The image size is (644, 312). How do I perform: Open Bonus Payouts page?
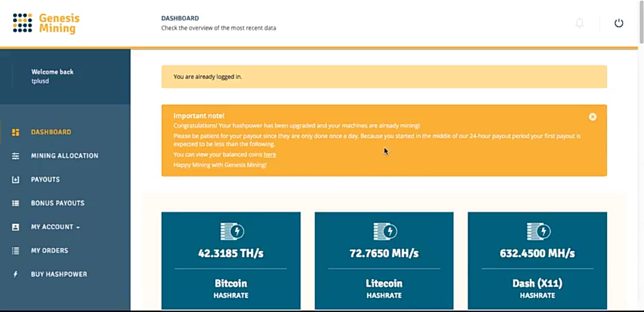58,203
